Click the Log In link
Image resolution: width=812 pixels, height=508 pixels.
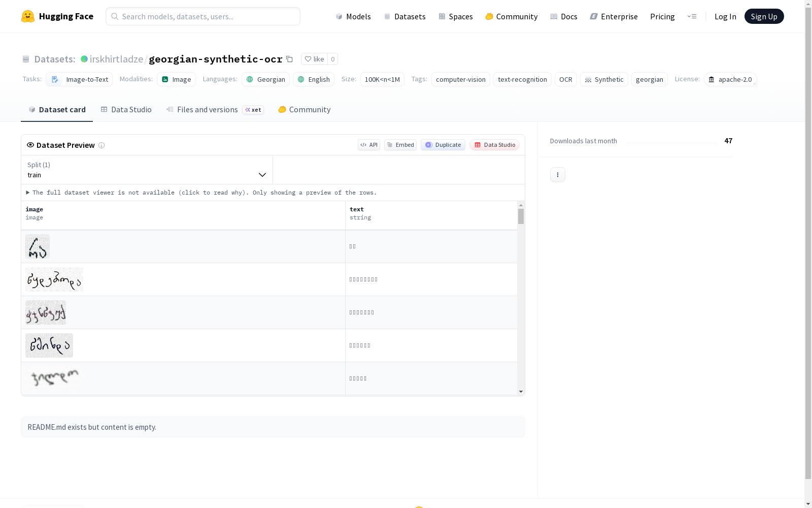725,16
